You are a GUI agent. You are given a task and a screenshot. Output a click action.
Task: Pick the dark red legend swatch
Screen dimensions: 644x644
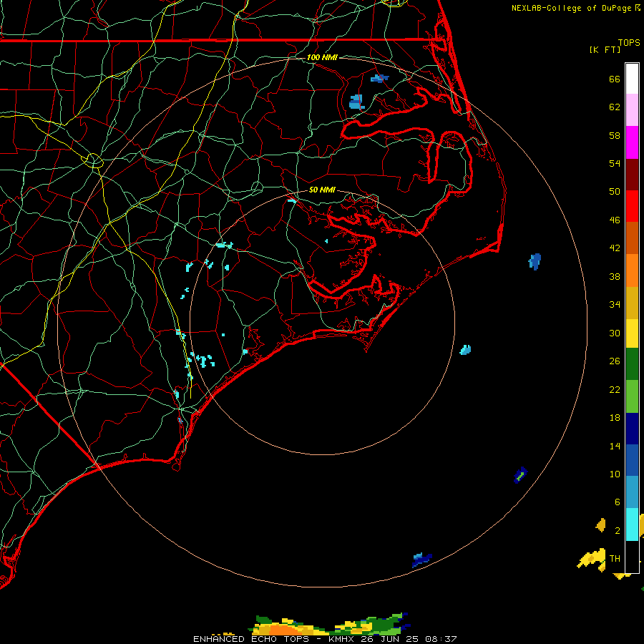632,175
